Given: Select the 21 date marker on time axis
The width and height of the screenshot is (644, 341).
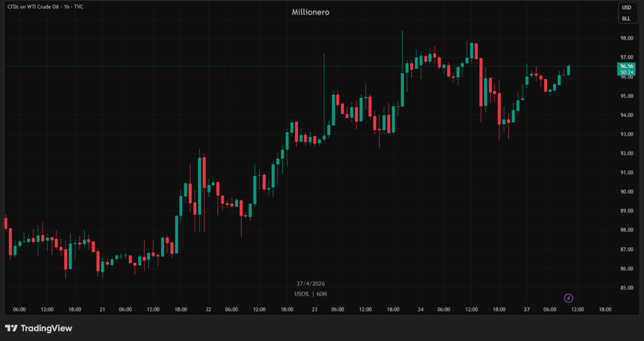Looking at the screenshot, I should (x=102, y=310).
